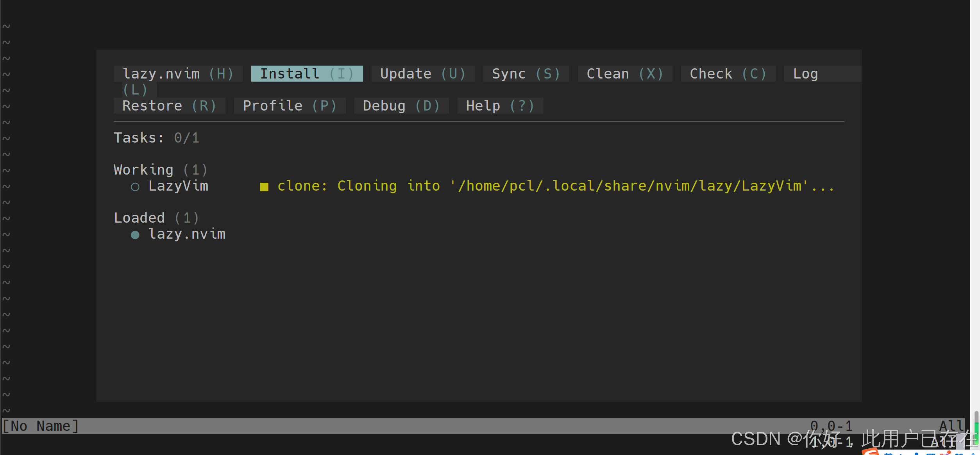
Task: Switch to the Install (I) tab
Action: [x=307, y=74]
